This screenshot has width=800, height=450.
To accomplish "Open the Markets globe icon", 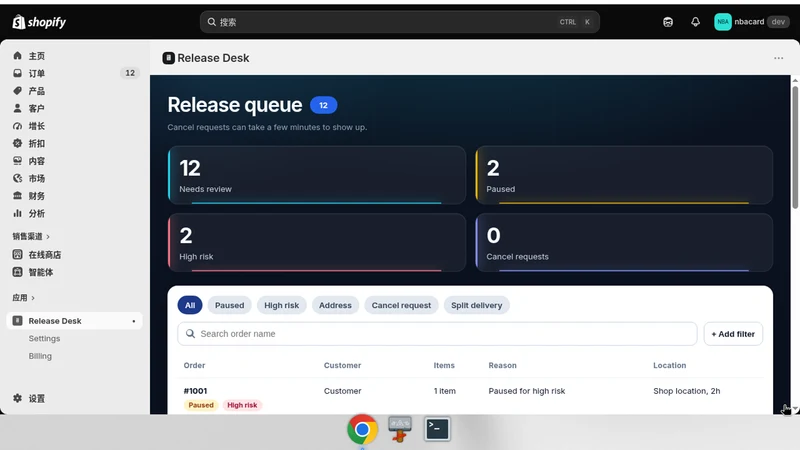I will coord(17,178).
